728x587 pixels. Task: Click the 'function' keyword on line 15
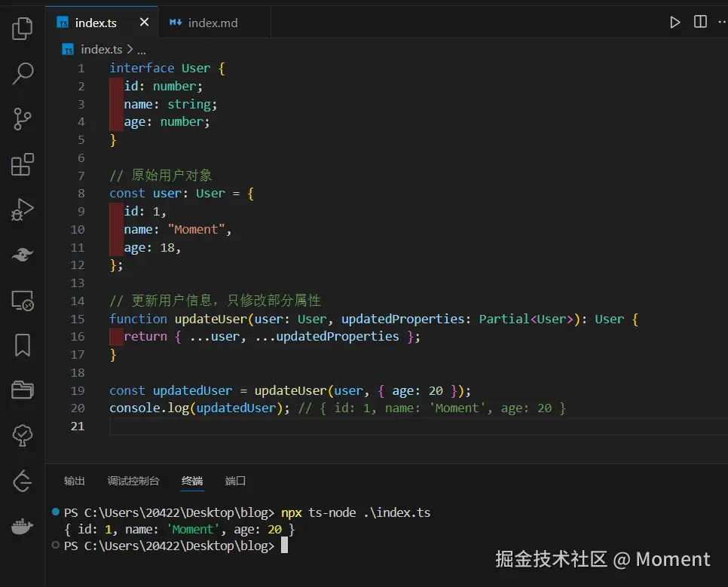[x=138, y=319]
